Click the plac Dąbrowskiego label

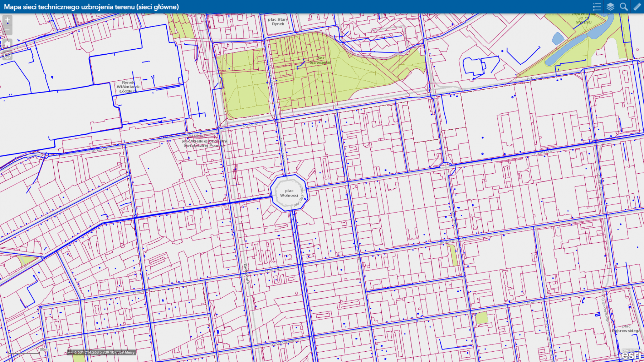pyautogui.click(x=626, y=328)
